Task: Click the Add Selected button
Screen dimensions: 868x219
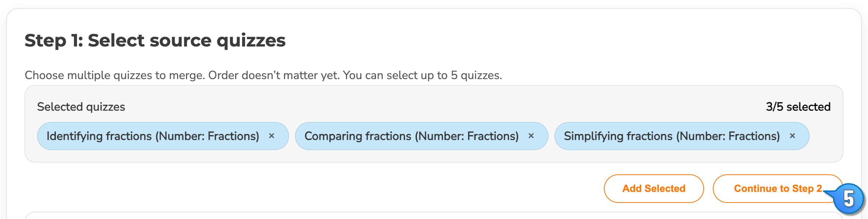Action: [654, 188]
